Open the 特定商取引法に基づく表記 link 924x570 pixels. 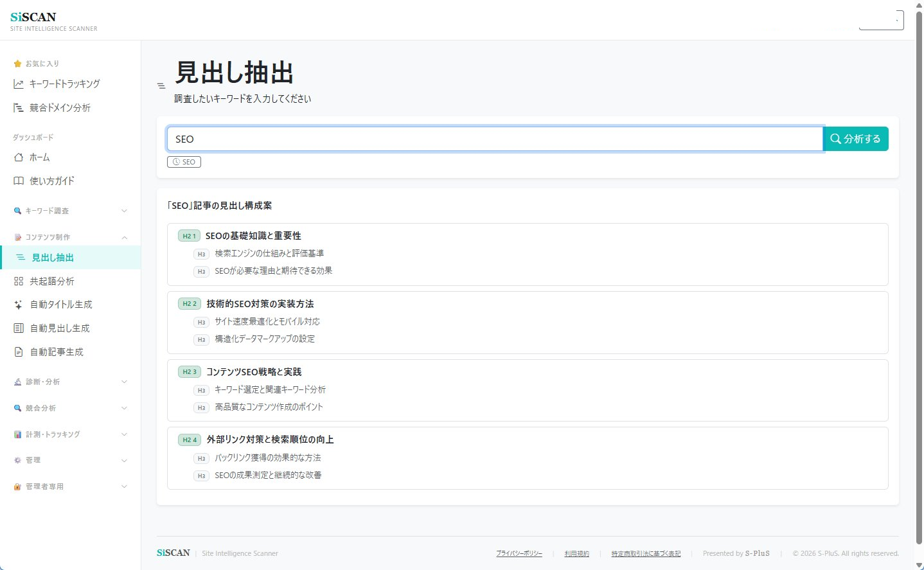pos(646,553)
